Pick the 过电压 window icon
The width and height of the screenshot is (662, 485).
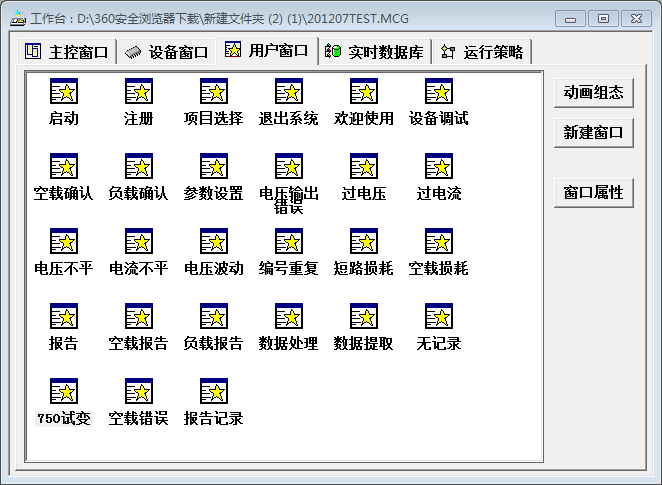click(364, 167)
